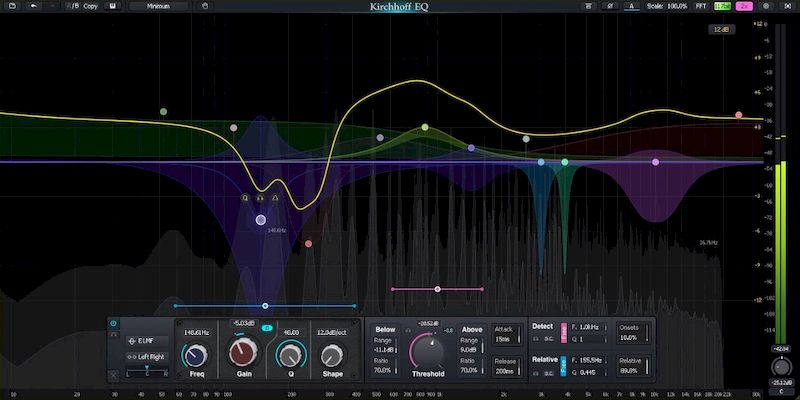The width and height of the screenshot is (800, 400).
Task: Toggle the pink Free button in Detect row
Action: pos(564,333)
